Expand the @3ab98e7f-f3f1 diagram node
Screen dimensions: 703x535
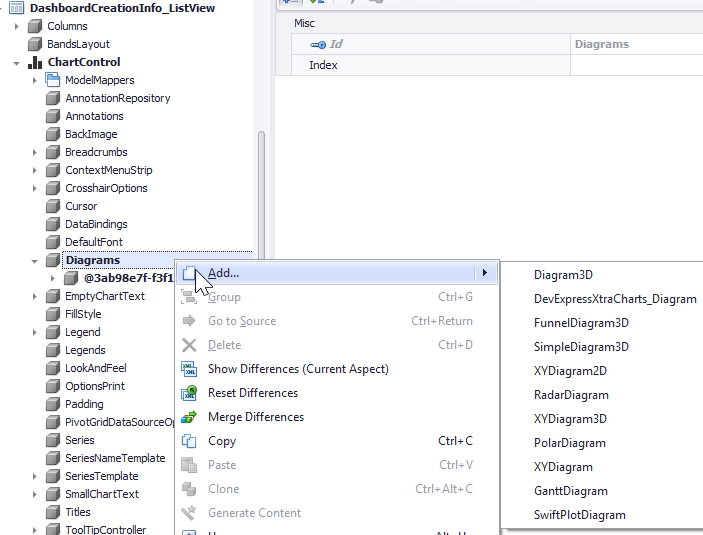coord(52,278)
